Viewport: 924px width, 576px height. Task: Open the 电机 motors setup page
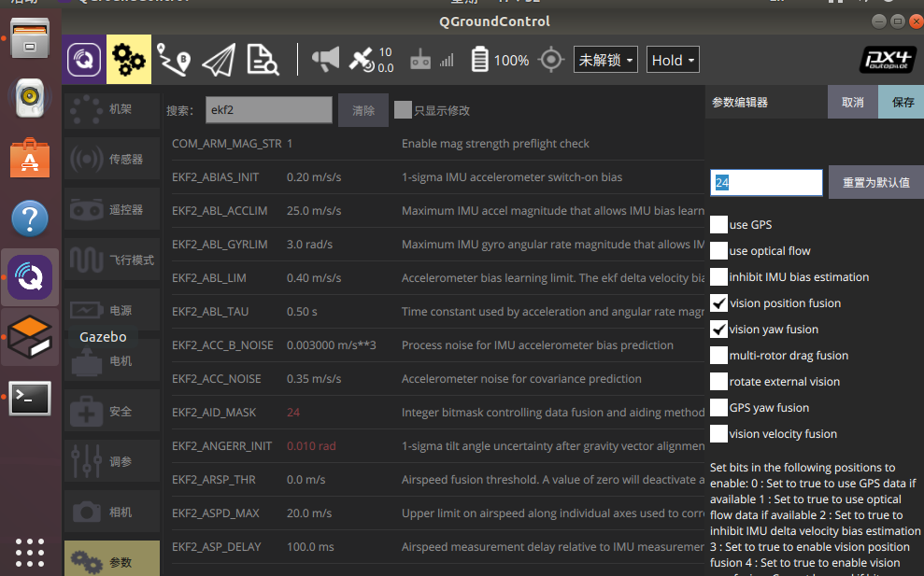click(111, 360)
